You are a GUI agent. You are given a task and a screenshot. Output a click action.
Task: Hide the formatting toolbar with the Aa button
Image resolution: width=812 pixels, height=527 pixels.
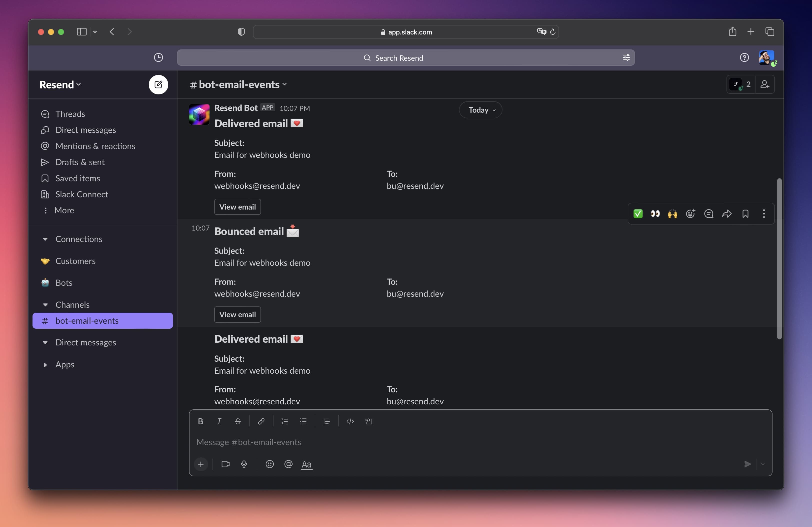[306, 464]
